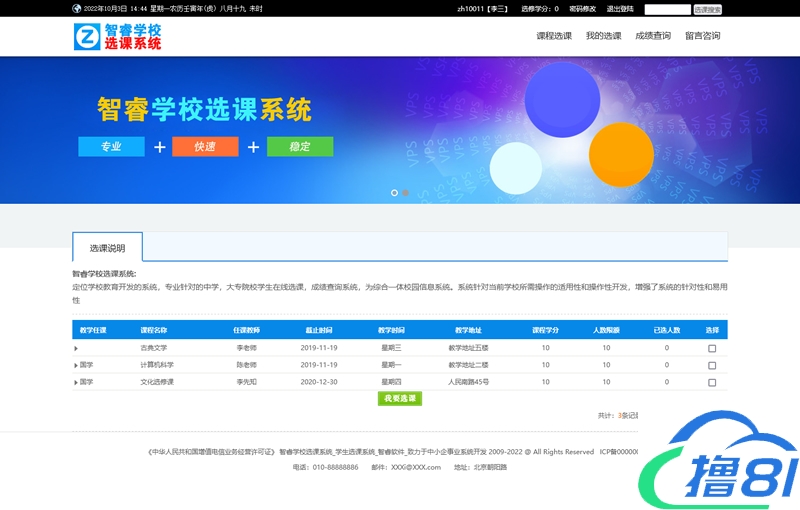Viewport: 800px width, 510px height.
Task: Click the 智睿学校 Z logo icon
Action: point(87,37)
